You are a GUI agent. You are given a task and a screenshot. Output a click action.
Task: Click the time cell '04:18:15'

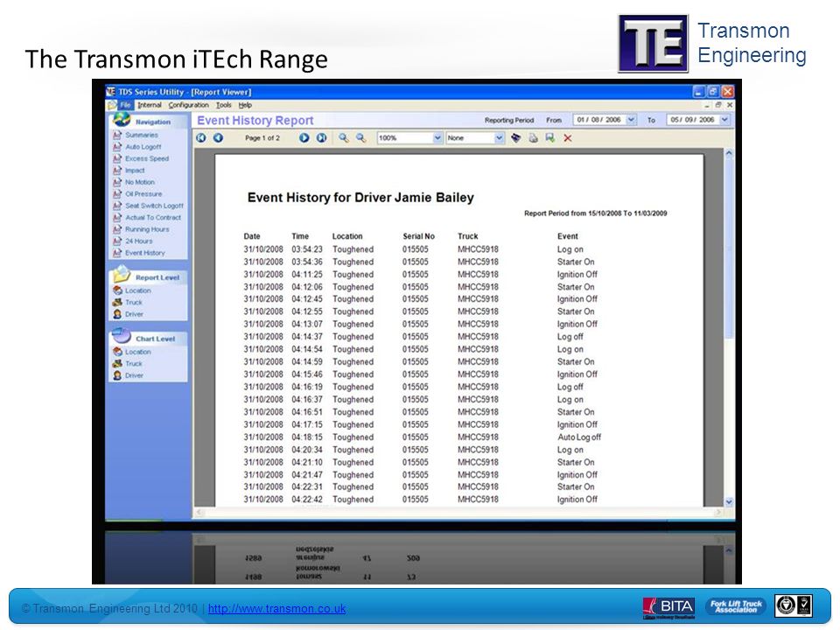pyautogui.click(x=307, y=437)
